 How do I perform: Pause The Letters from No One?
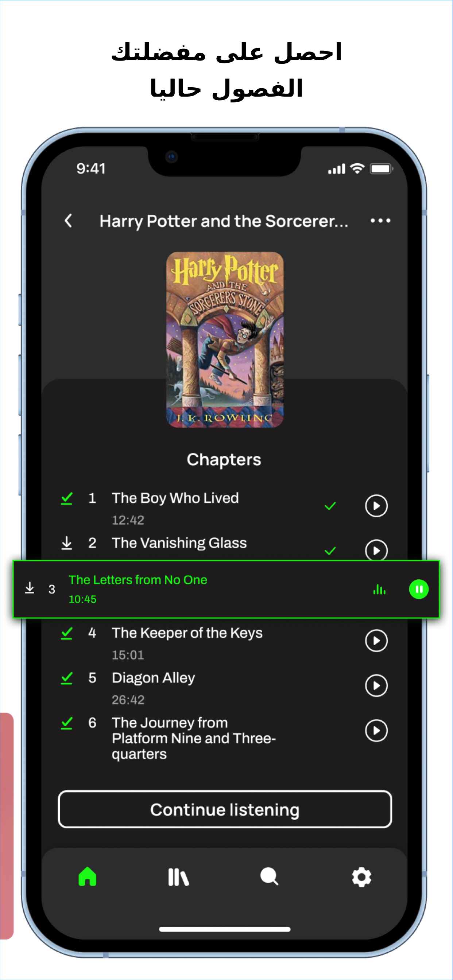(419, 589)
